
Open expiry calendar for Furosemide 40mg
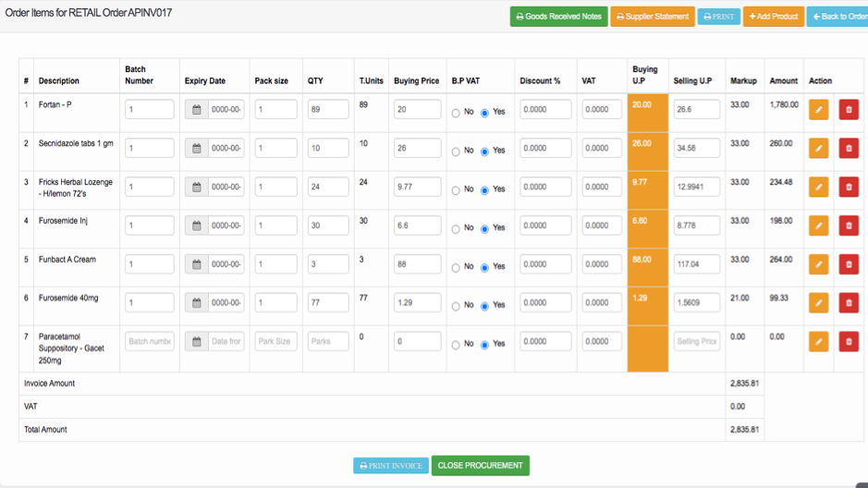tap(197, 302)
